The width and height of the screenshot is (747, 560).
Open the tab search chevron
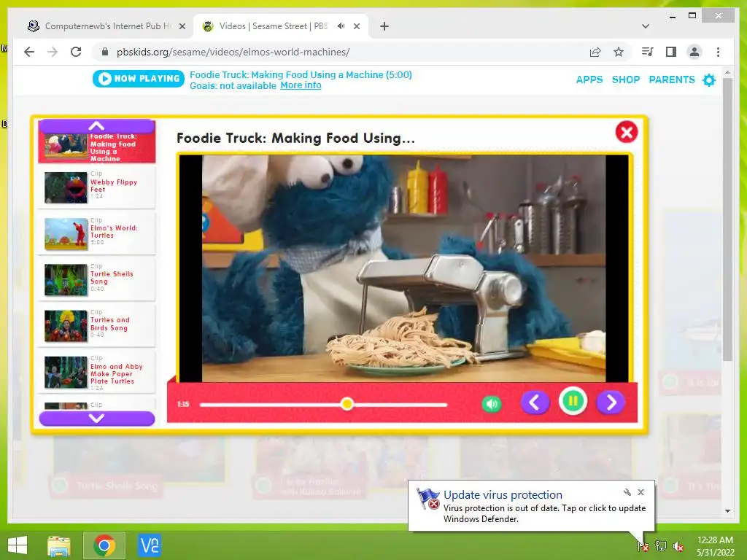(646, 26)
